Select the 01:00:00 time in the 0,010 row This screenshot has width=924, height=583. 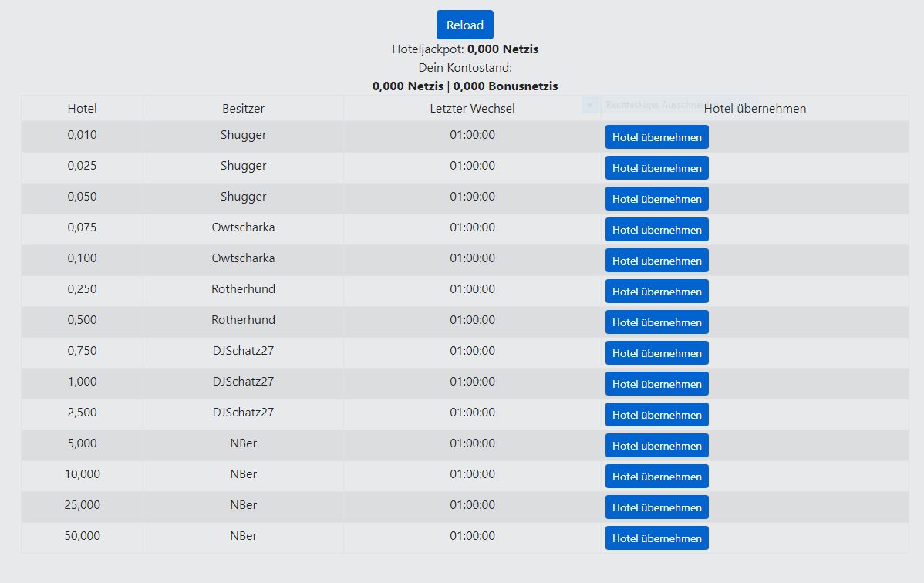(x=472, y=135)
